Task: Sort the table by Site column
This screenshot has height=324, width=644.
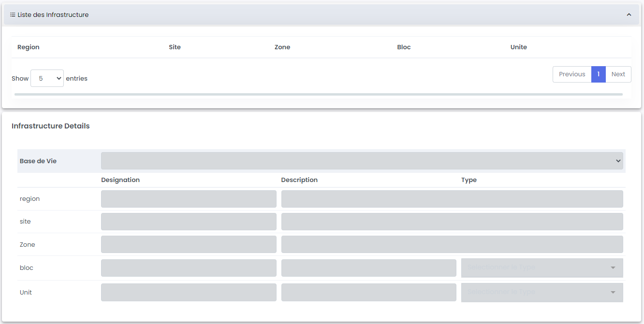Action: coord(175,47)
